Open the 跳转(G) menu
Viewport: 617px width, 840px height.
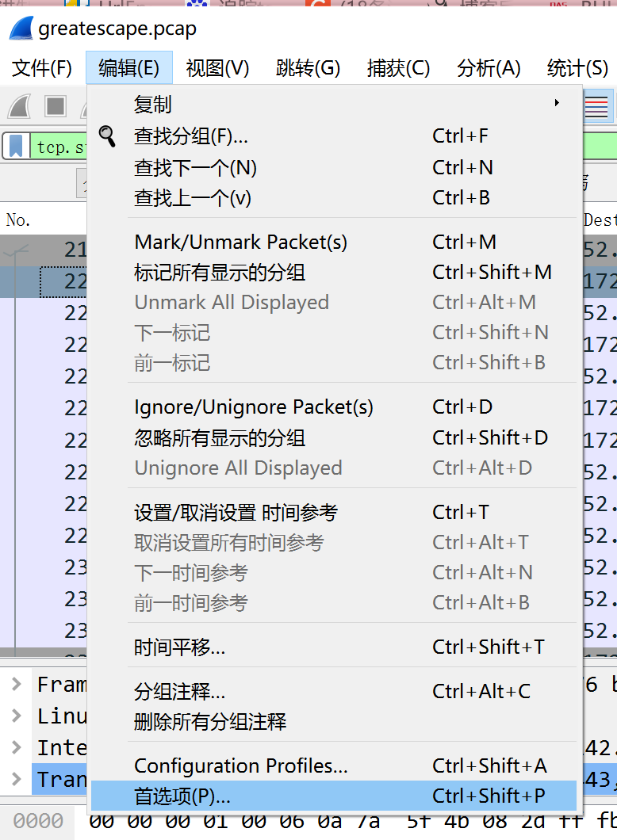(308, 68)
